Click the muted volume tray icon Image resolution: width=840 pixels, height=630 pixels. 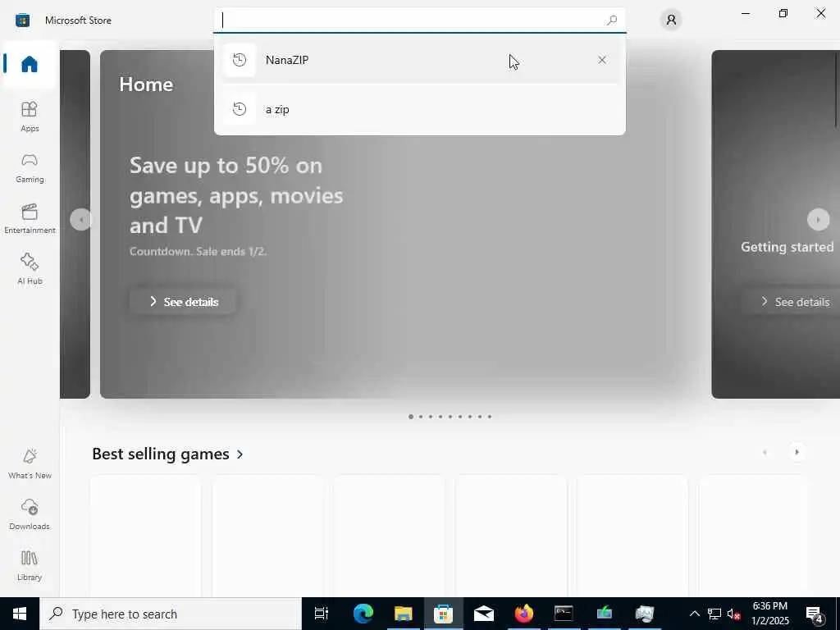[734, 614]
